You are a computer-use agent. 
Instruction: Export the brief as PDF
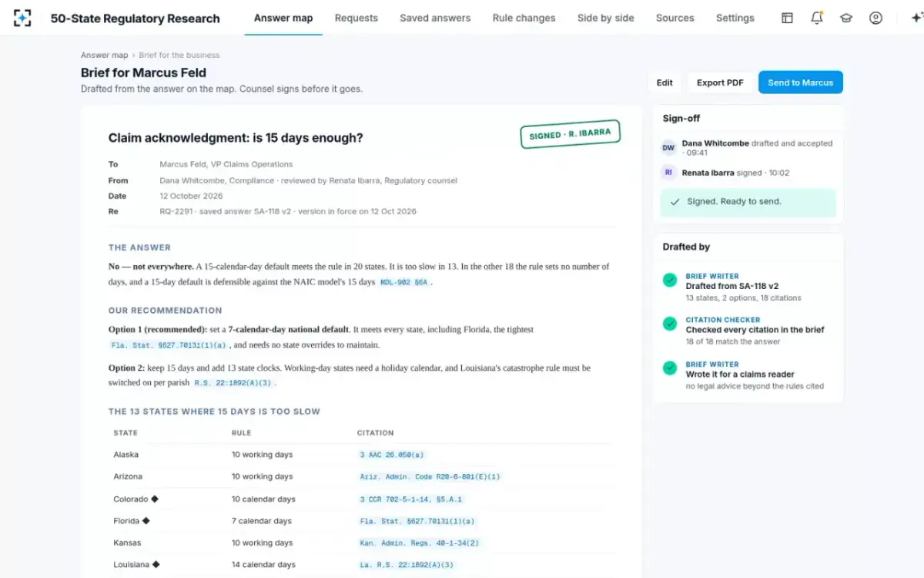(720, 82)
